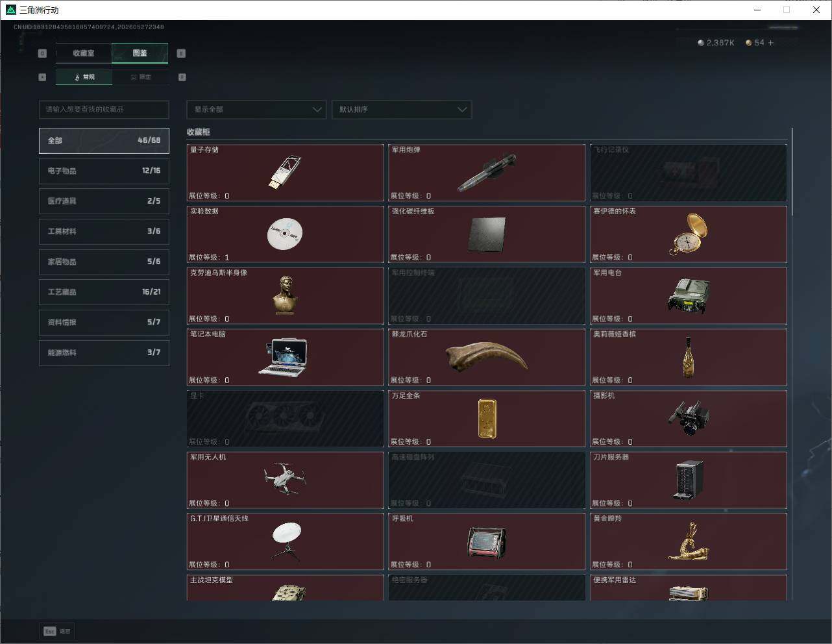The height and width of the screenshot is (644, 832).
Task: Select the 万足金条 gold bar
Action: pos(487,419)
